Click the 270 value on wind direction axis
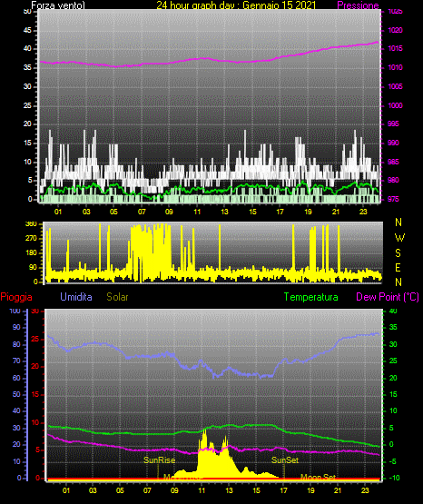This screenshot has height=504, width=423. 31,239
